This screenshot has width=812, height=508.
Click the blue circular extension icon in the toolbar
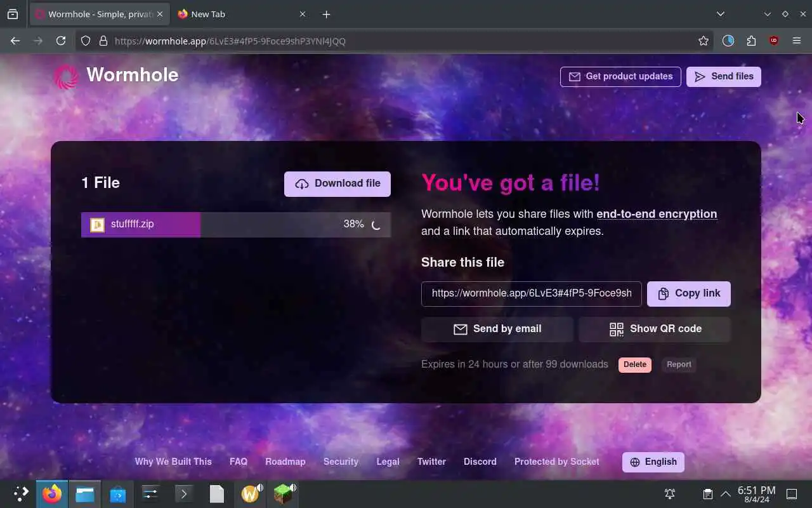point(728,41)
